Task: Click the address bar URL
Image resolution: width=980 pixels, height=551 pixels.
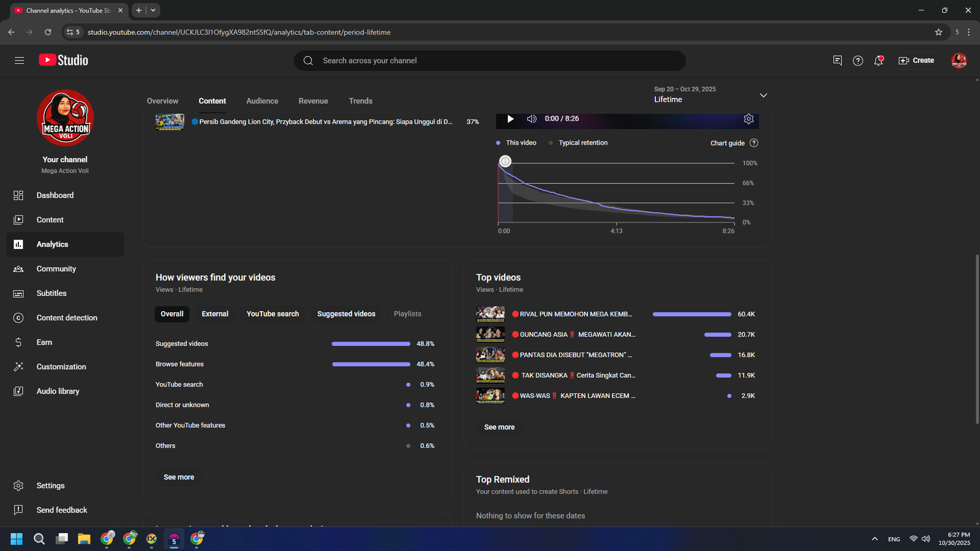Action: (x=239, y=32)
